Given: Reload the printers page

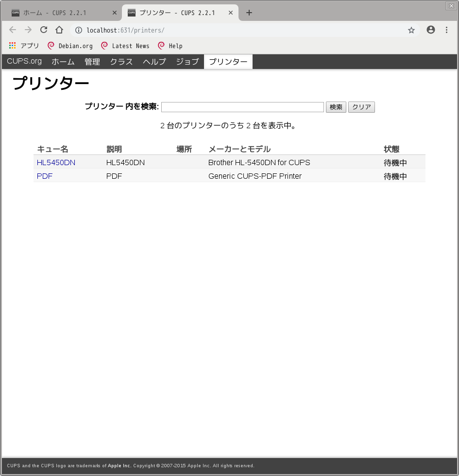Looking at the screenshot, I should (44, 30).
